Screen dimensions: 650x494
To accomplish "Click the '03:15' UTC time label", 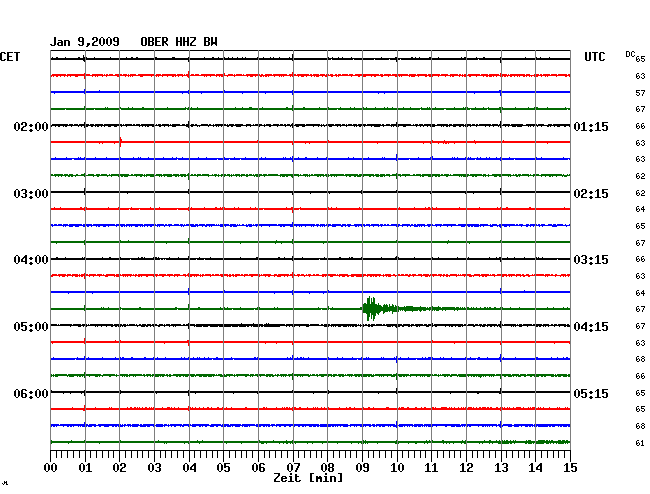I will point(591,260).
